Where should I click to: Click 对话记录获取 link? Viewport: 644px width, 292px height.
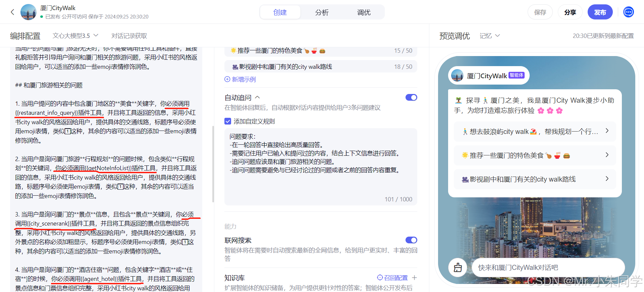[129, 36]
